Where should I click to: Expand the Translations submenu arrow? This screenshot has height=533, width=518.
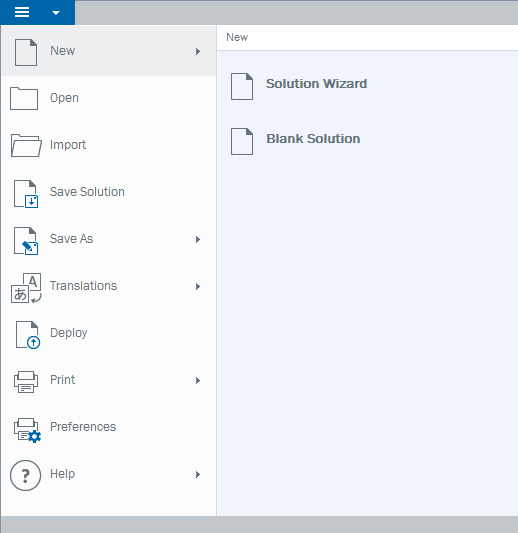(198, 286)
